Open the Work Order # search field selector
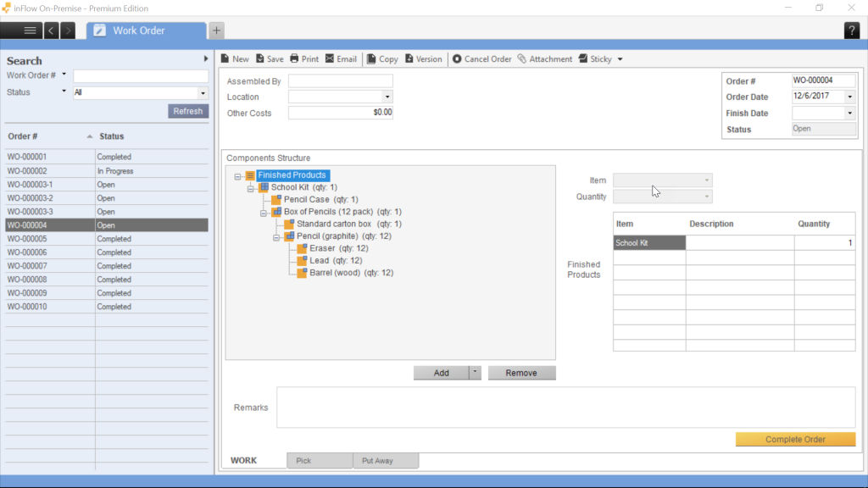868x488 pixels. tap(64, 75)
